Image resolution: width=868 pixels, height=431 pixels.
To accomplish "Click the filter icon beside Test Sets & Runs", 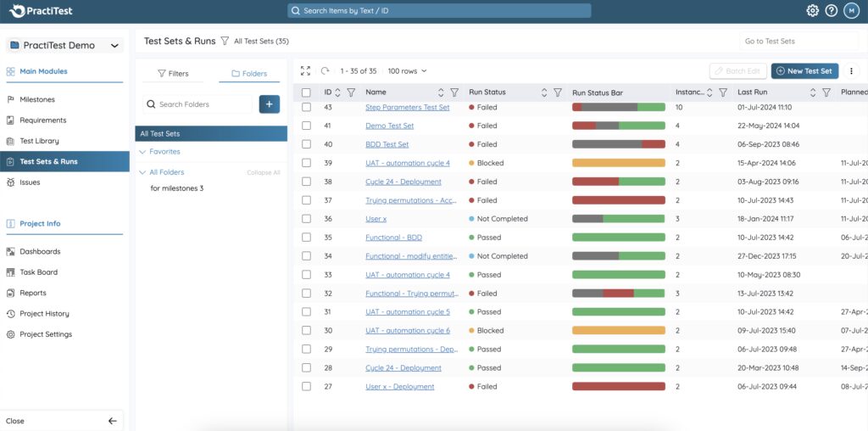I will pos(225,41).
